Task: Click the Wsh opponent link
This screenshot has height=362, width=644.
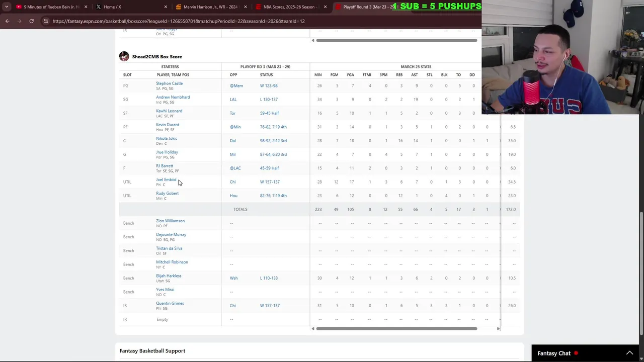Action: click(233, 278)
